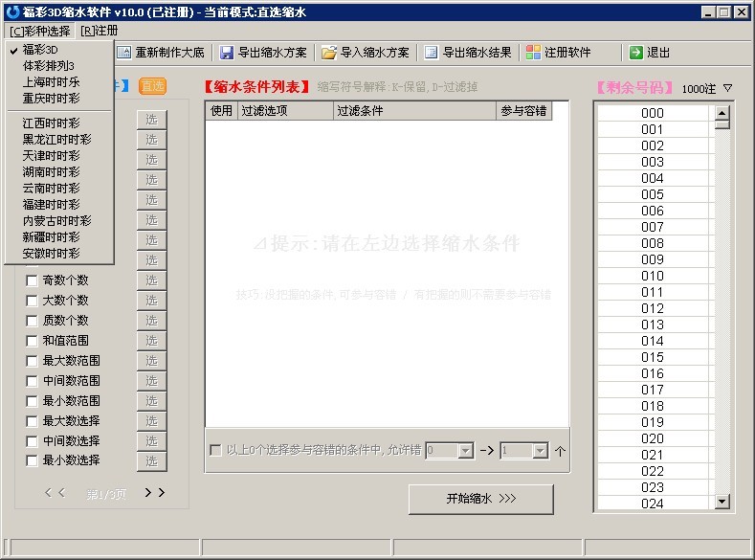755x560 pixels.
Task: Click the orange 直选 mode badge
Action: pyautogui.click(x=152, y=86)
